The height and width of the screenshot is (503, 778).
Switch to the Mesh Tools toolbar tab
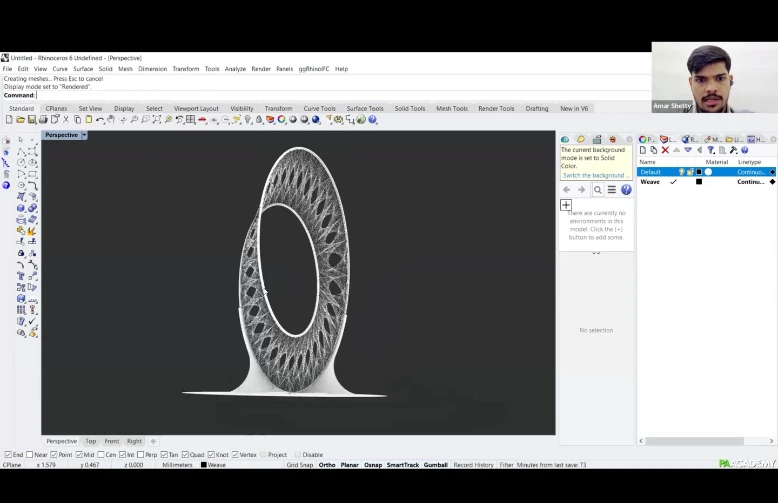point(451,108)
